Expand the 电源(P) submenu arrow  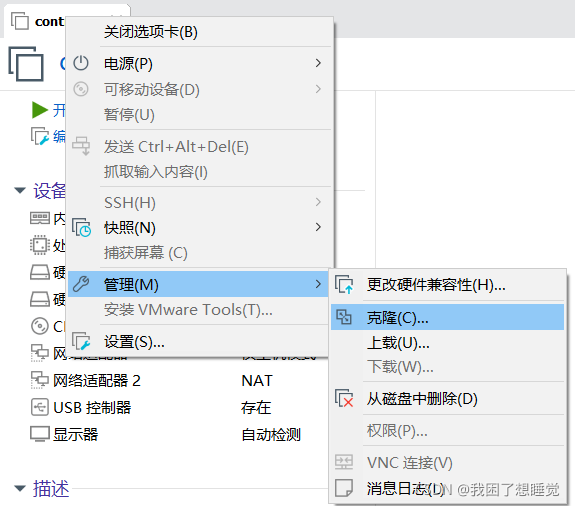click(x=318, y=63)
